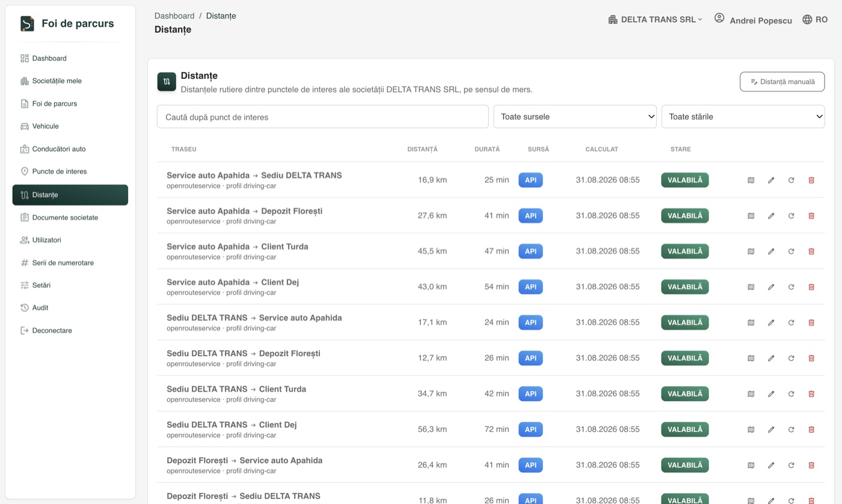The width and height of the screenshot is (842, 504).
Task: Open Andrei Popescu user profile
Action: (x=753, y=20)
